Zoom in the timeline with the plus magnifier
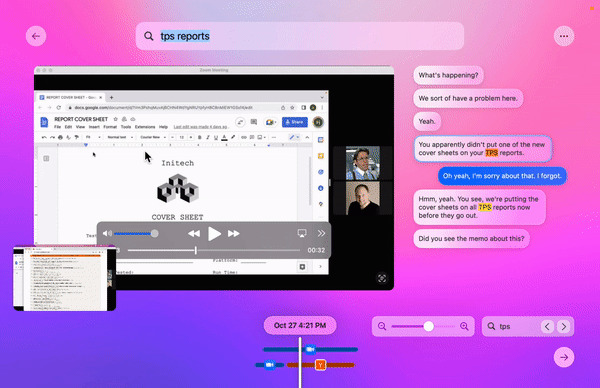Screen dimensions: 600x388 (x=464, y=326)
